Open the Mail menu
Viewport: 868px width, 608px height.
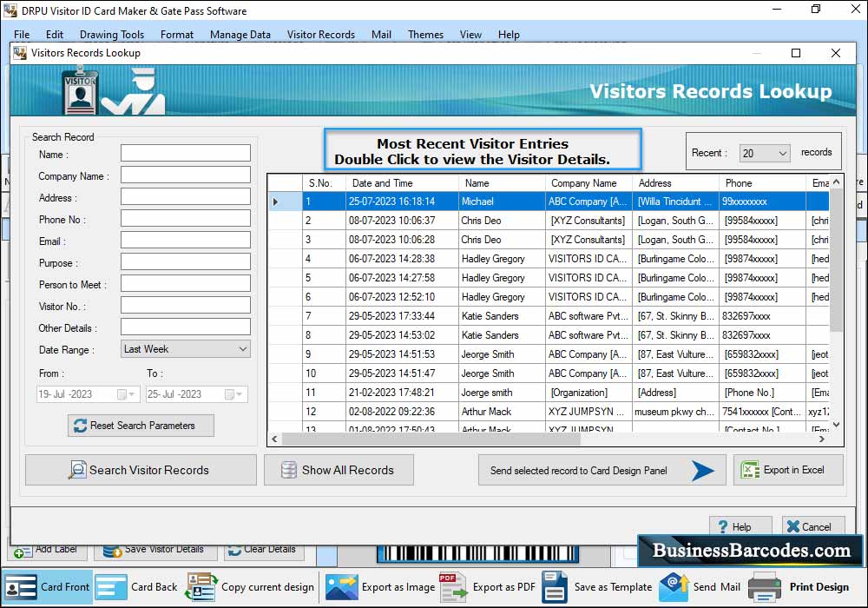(x=381, y=35)
